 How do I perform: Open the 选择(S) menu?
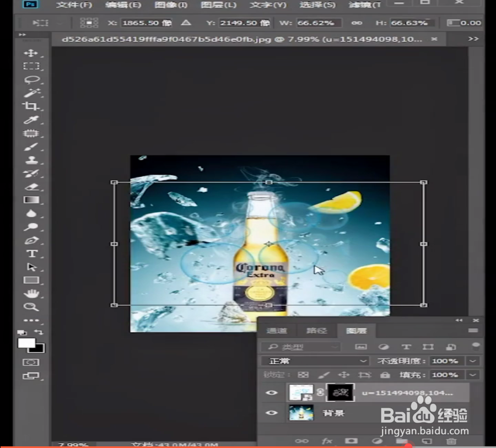coord(318,5)
